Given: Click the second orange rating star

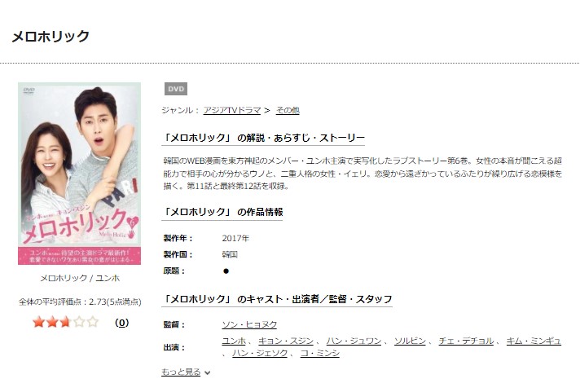Looking at the screenshot, I should coord(52,322).
